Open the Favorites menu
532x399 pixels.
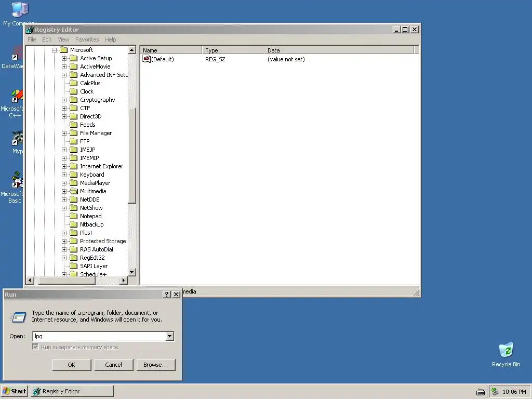[87, 39]
